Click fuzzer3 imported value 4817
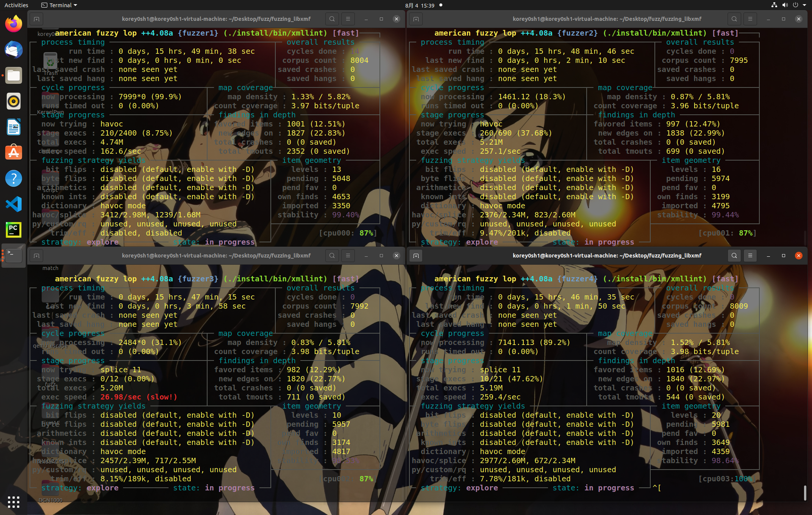Viewport: 812px width, 515px height. pos(341,451)
